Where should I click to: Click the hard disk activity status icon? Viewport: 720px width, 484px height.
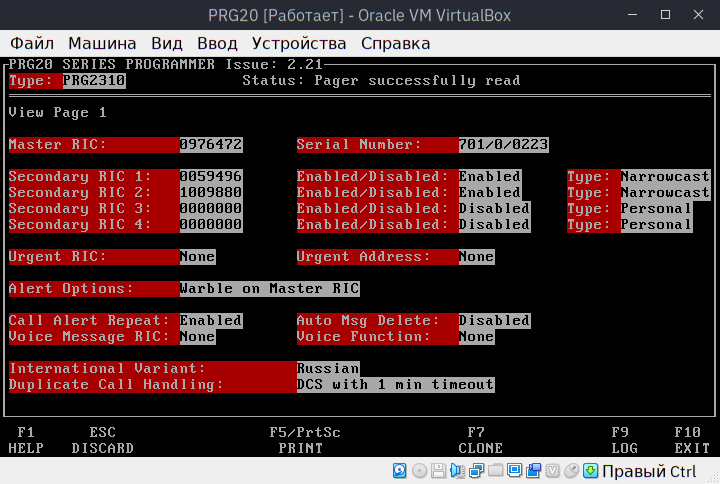[x=399, y=471]
